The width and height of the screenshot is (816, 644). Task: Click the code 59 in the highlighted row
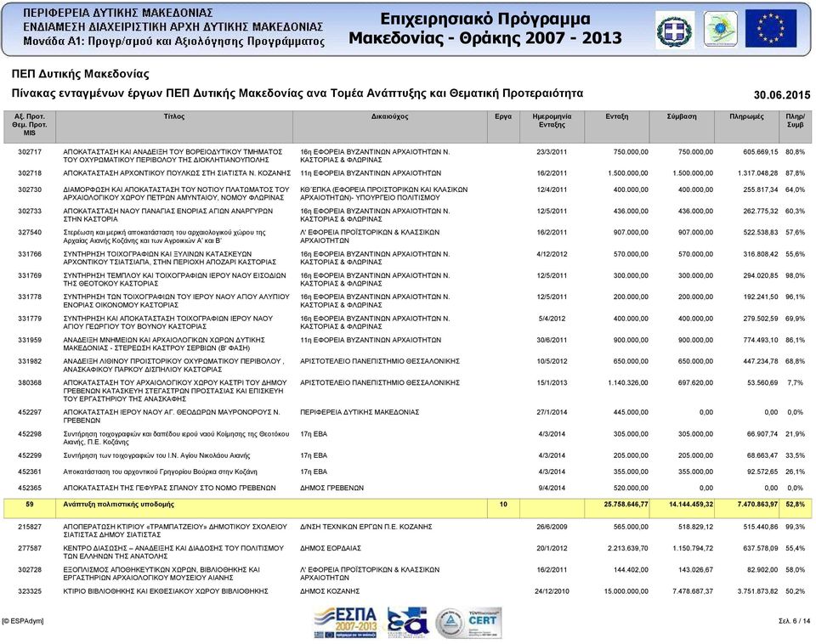click(30, 505)
